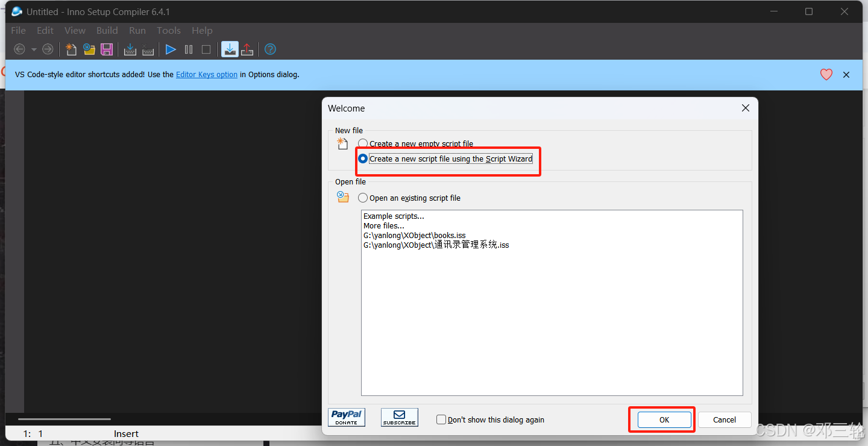Open the Edit menu
The image size is (868, 446).
coord(45,30)
